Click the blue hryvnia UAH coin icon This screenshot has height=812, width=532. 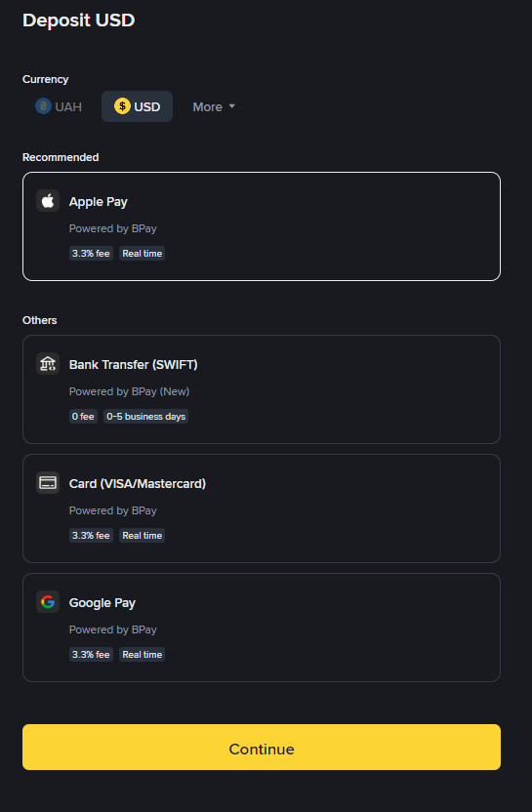[44, 106]
